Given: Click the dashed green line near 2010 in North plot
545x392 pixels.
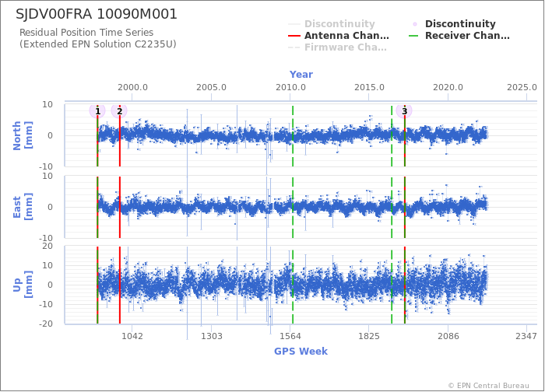Looking at the screenshot, I should click(x=293, y=136).
